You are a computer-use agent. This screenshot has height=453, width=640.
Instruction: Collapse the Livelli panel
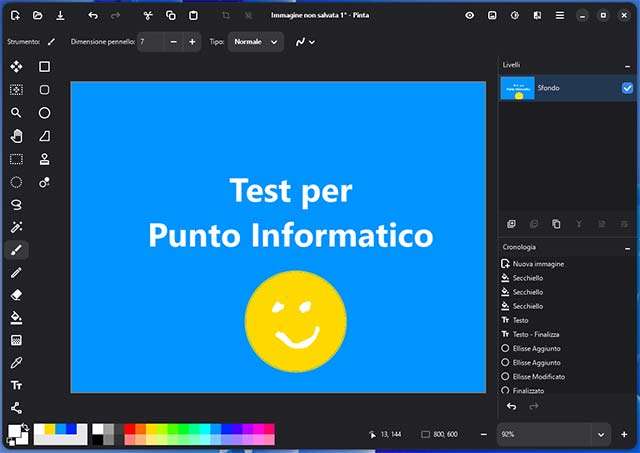627,66
